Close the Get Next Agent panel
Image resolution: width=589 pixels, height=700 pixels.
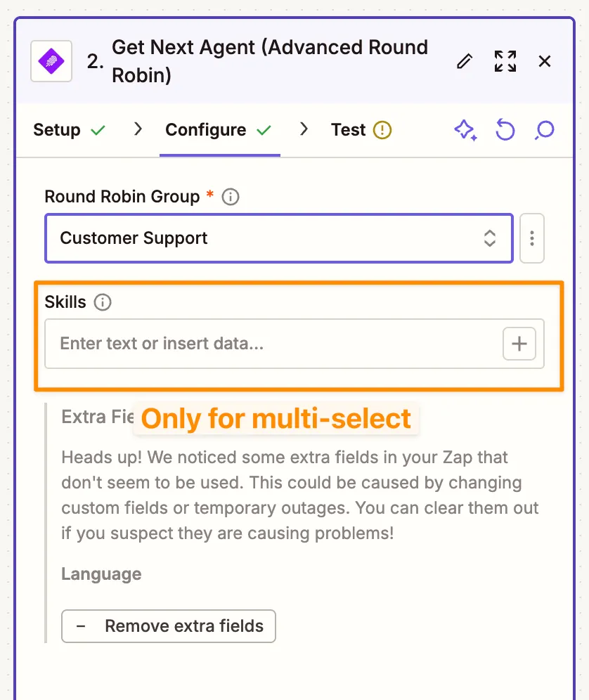545,61
